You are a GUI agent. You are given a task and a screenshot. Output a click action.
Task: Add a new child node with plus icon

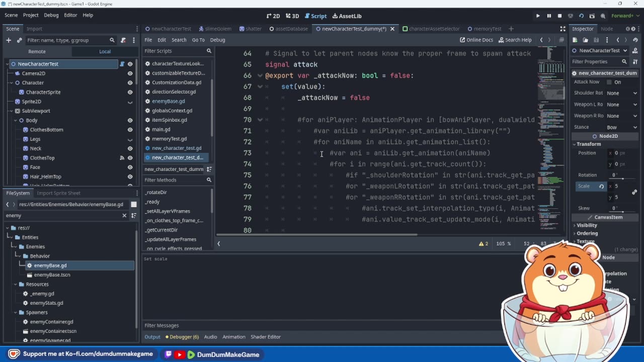(x=9, y=40)
